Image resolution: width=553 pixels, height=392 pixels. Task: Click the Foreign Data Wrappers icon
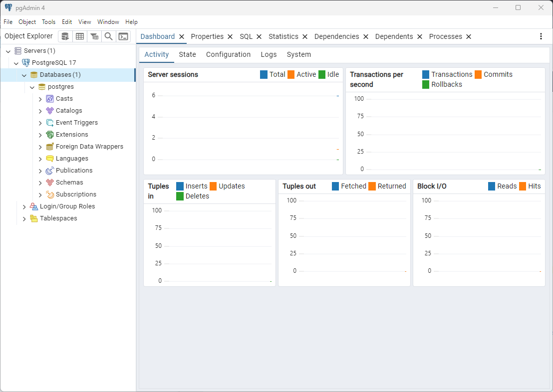[50, 147]
